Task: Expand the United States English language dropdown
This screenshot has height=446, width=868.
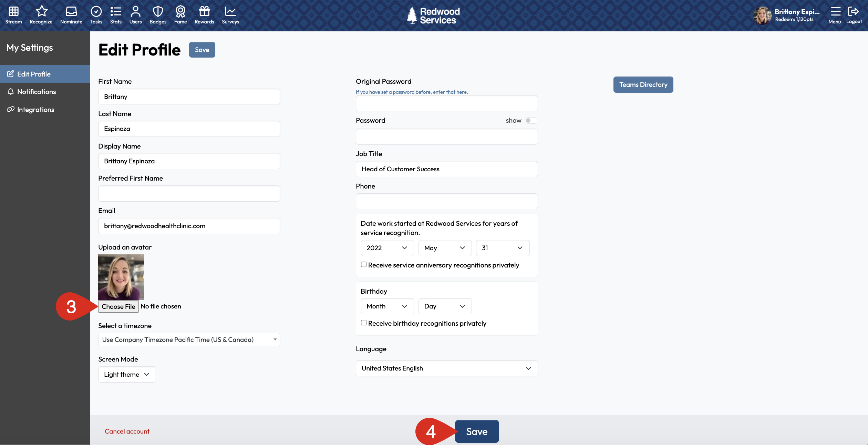Action: [446, 368]
